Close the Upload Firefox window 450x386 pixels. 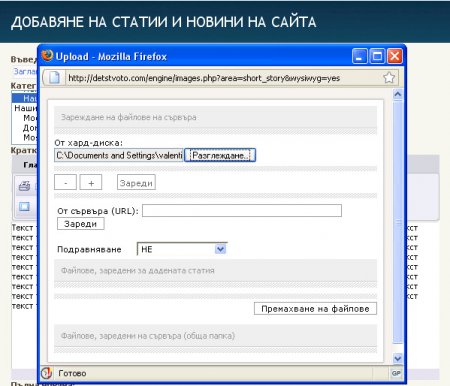[x=394, y=56]
